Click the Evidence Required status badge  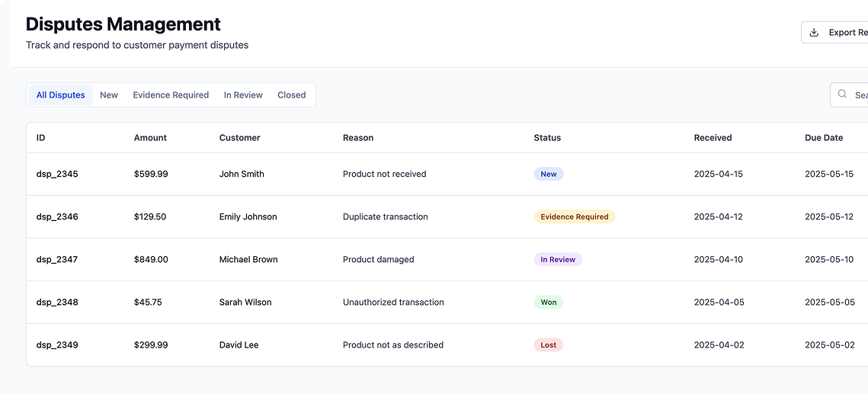[574, 216]
